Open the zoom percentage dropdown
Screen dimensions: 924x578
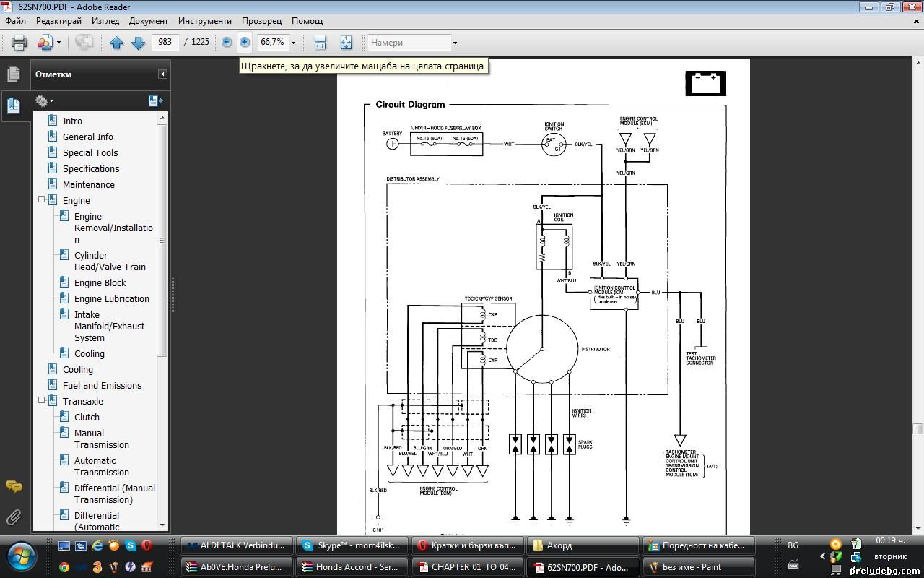click(x=293, y=43)
